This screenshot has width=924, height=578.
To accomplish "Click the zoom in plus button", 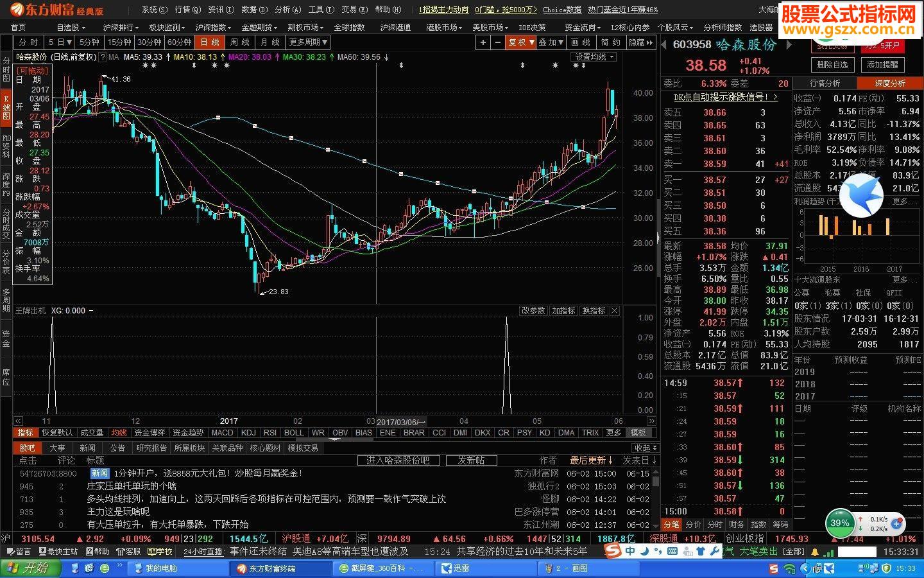I will click(483, 42).
